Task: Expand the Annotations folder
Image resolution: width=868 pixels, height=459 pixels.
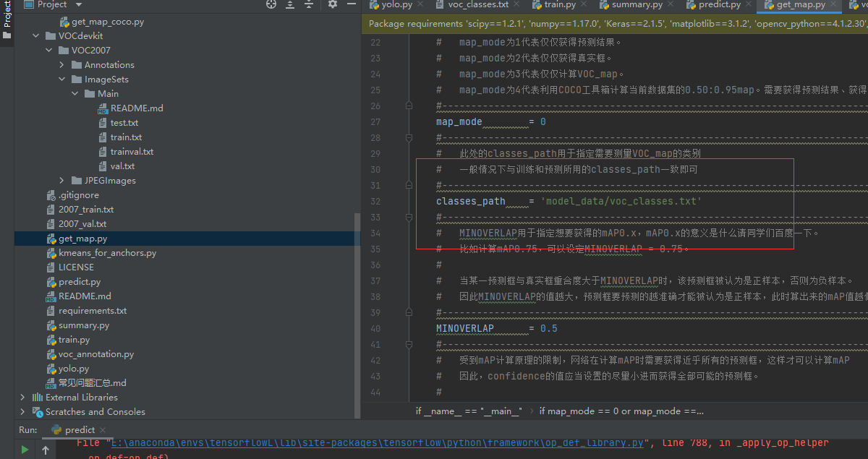Action: tap(62, 65)
